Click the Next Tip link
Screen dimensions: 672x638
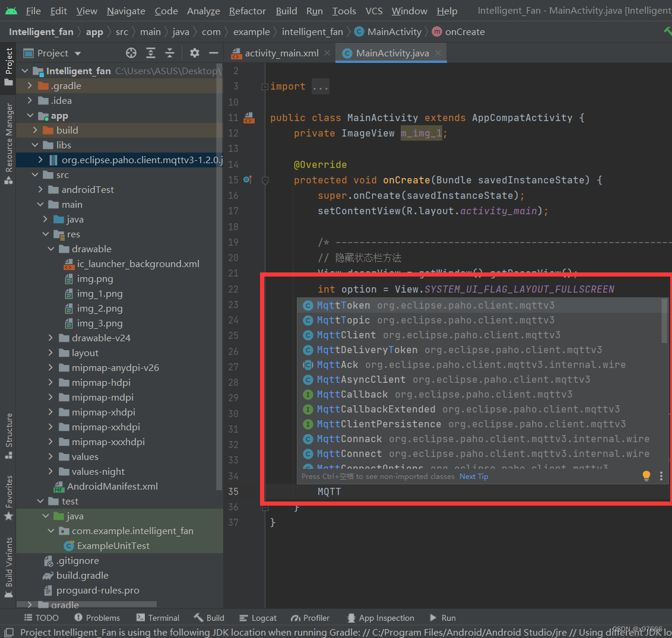click(474, 477)
